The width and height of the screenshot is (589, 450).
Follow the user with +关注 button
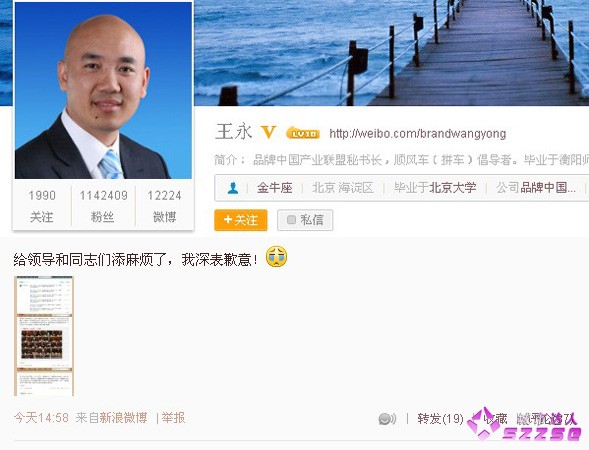coord(241,220)
